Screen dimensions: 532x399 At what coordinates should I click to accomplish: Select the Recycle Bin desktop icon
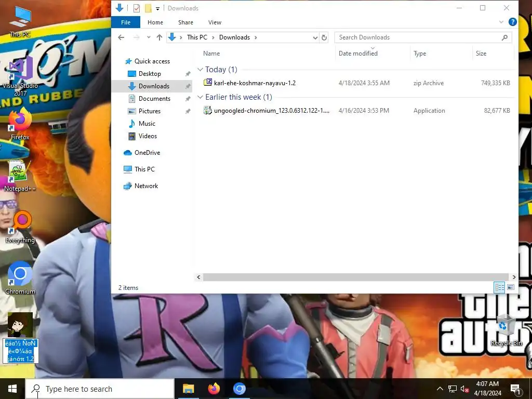pyautogui.click(x=506, y=330)
